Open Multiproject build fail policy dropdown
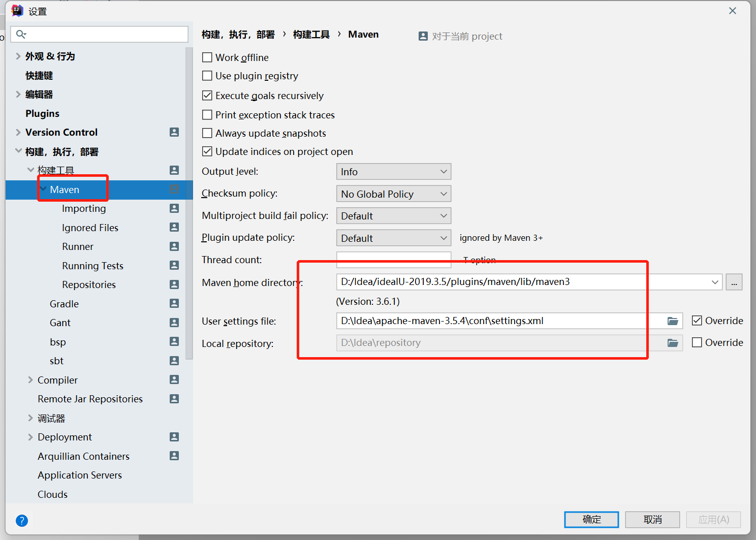The height and width of the screenshot is (540, 756). (394, 216)
